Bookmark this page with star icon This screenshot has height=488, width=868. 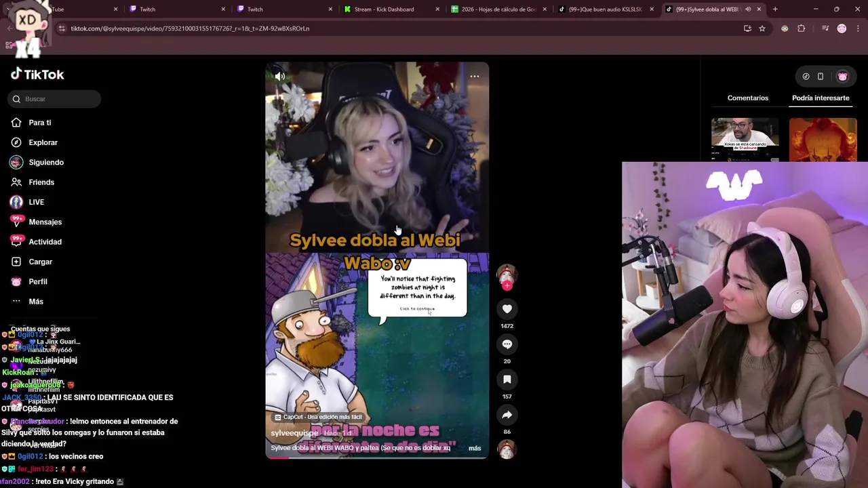[762, 28]
